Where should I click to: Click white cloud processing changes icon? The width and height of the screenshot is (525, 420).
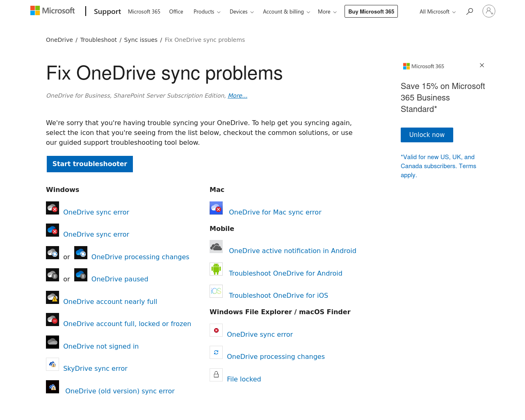[x=52, y=253]
